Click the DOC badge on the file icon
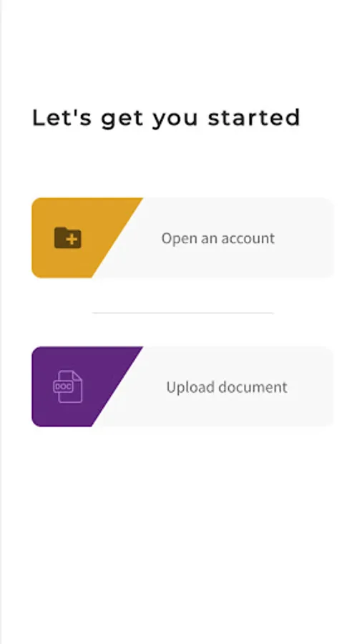The height and width of the screenshot is (644, 362). (x=63, y=386)
